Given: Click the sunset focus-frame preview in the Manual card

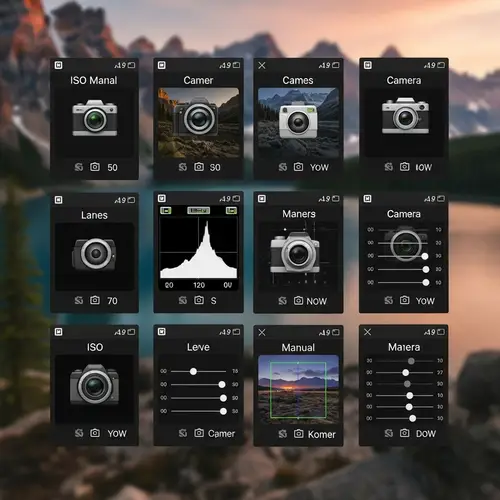Looking at the screenshot, I should click(x=298, y=389).
